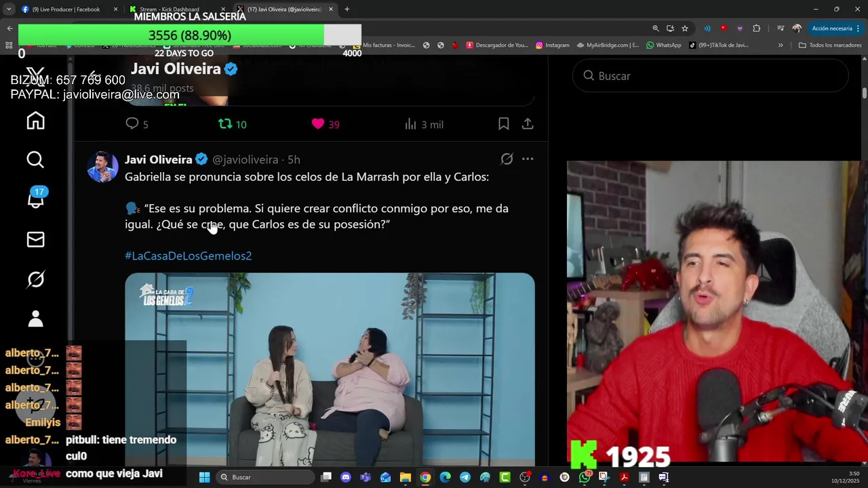This screenshot has width=868, height=488.
Task: Click reply bubble icon with 5 replies
Action: point(136,124)
